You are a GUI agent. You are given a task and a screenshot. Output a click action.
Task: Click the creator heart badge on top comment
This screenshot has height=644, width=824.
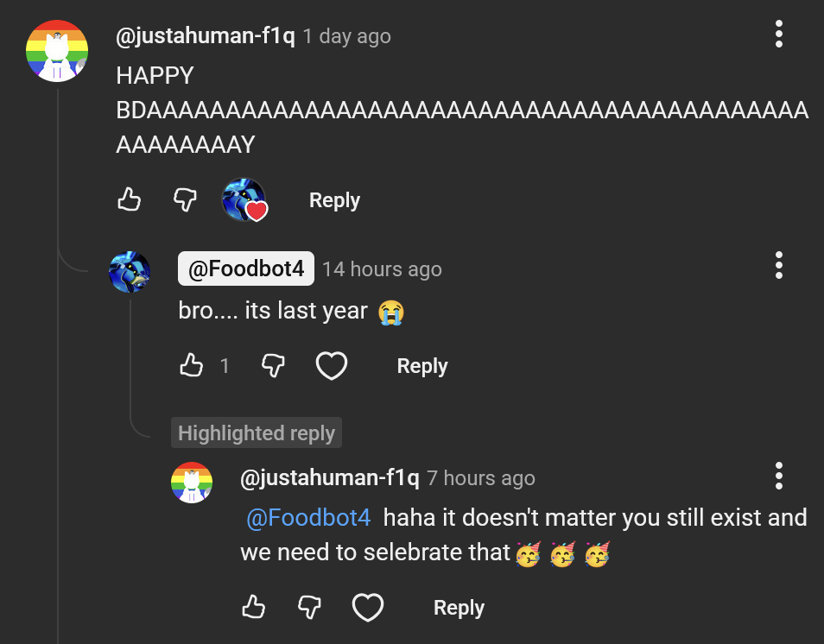(x=244, y=200)
